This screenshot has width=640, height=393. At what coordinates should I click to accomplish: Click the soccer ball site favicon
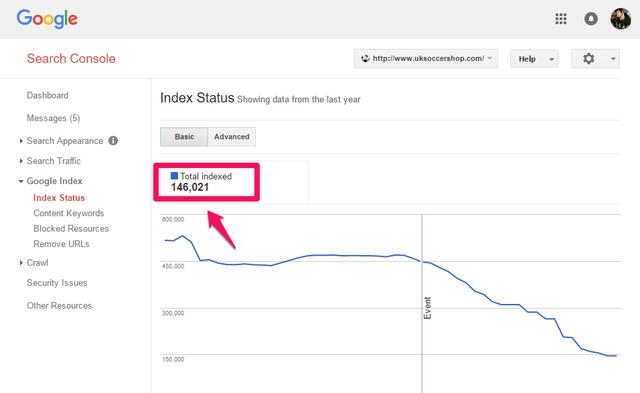coord(365,58)
